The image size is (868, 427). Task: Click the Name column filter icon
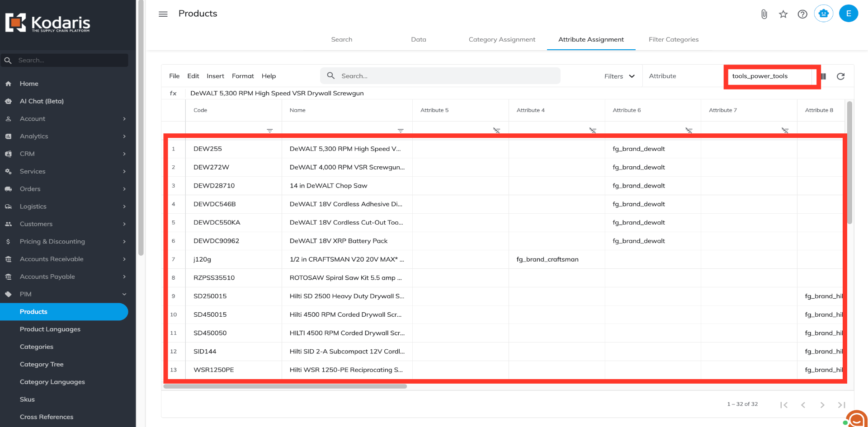[401, 131]
